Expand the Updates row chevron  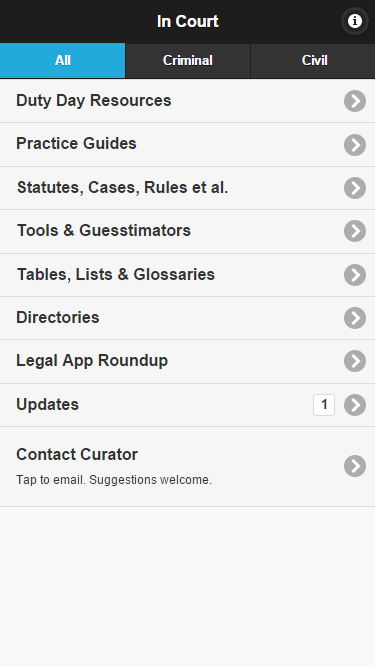click(x=355, y=405)
